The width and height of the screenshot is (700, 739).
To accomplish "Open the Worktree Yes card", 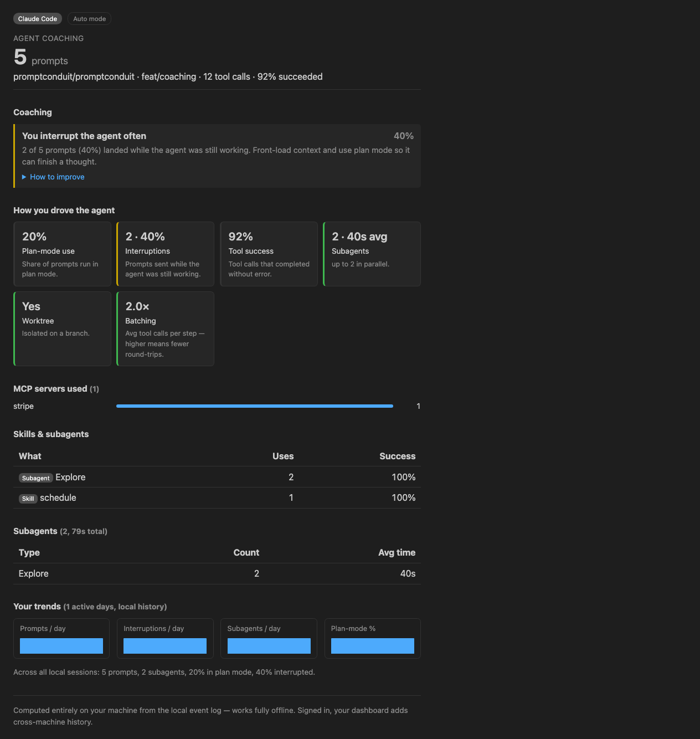I will pyautogui.click(x=62, y=329).
